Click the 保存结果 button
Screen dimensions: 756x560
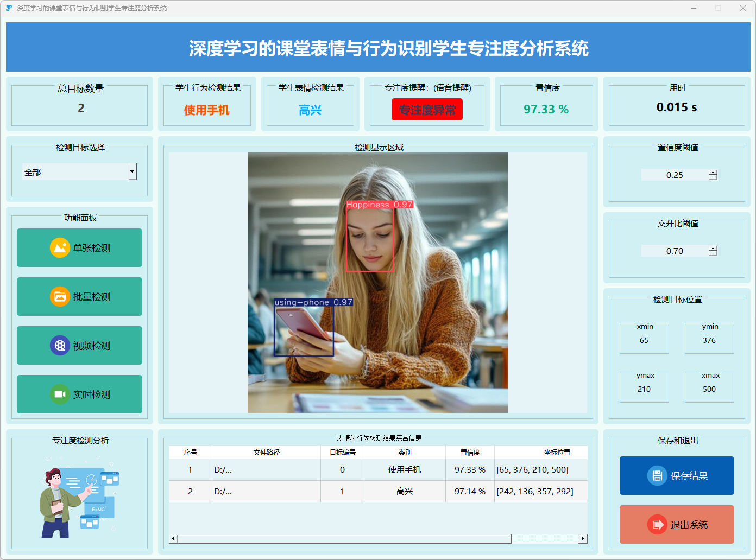[x=677, y=475]
